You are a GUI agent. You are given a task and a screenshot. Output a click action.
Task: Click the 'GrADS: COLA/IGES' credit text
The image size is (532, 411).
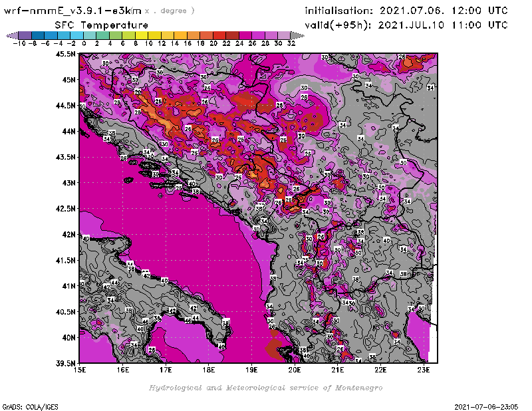pos(30,407)
